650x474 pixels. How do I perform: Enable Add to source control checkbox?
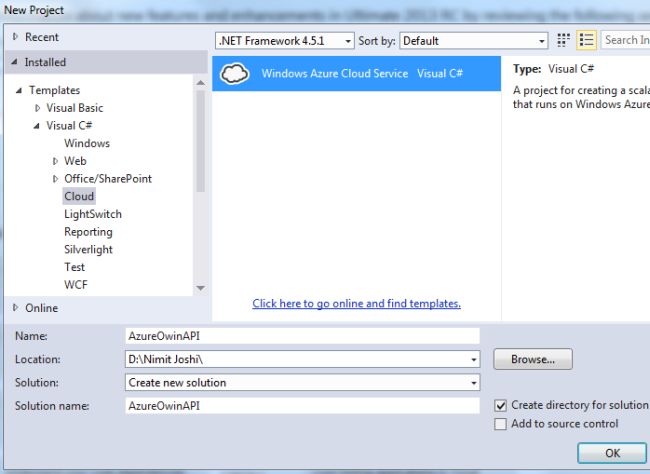(500, 424)
